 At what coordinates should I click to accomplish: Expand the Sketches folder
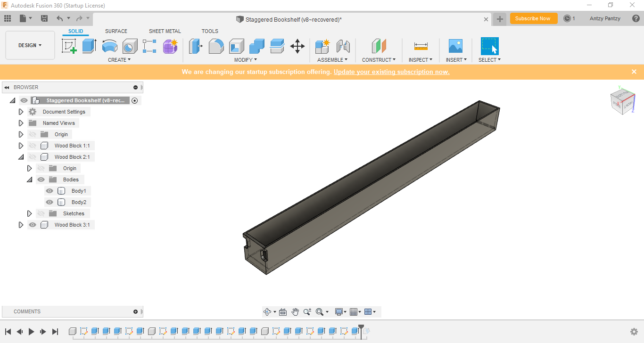coord(29,213)
